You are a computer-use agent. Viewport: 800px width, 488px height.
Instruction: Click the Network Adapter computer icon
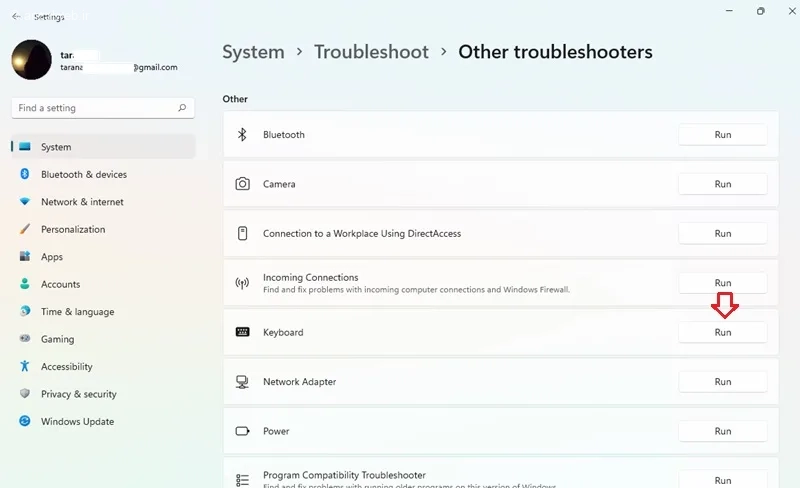(242, 382)
